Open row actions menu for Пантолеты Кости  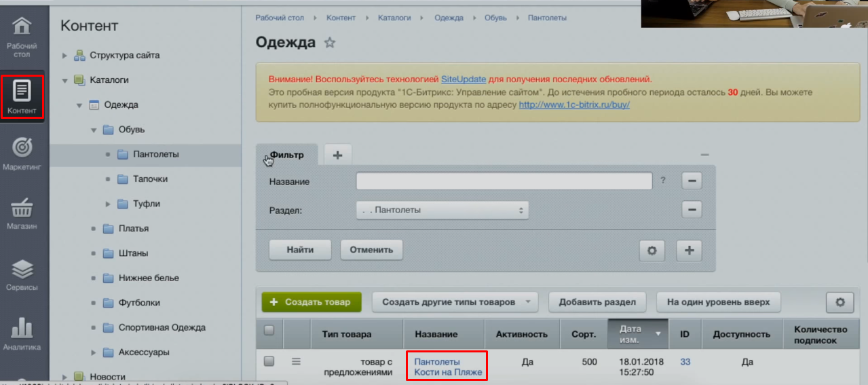click(296, 362)
